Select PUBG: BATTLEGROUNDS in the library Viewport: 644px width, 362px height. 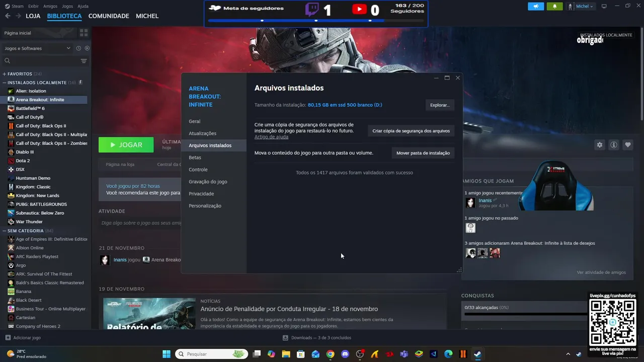tap(41, 204)
